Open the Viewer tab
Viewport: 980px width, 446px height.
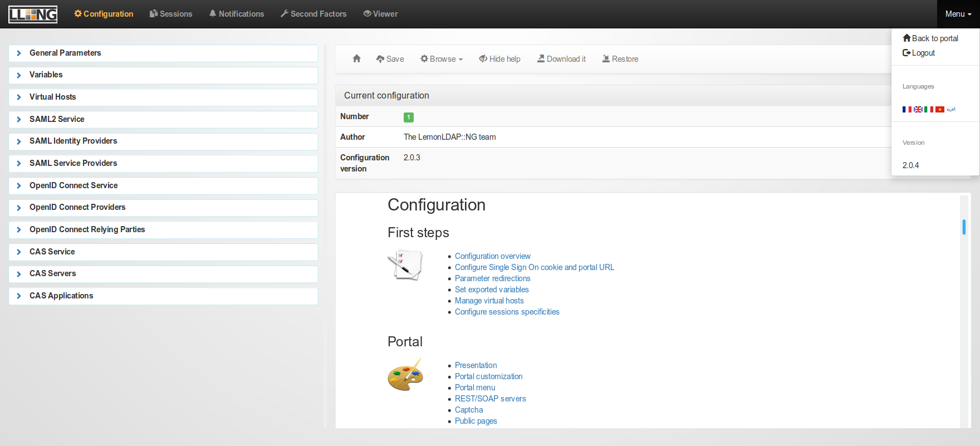click(380, 14)
